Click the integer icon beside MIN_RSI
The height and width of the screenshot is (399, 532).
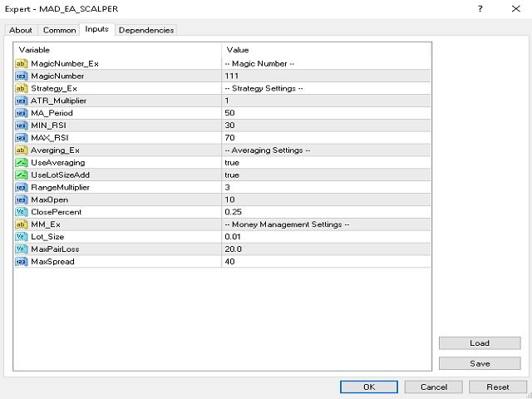click(x=22, y=126)
